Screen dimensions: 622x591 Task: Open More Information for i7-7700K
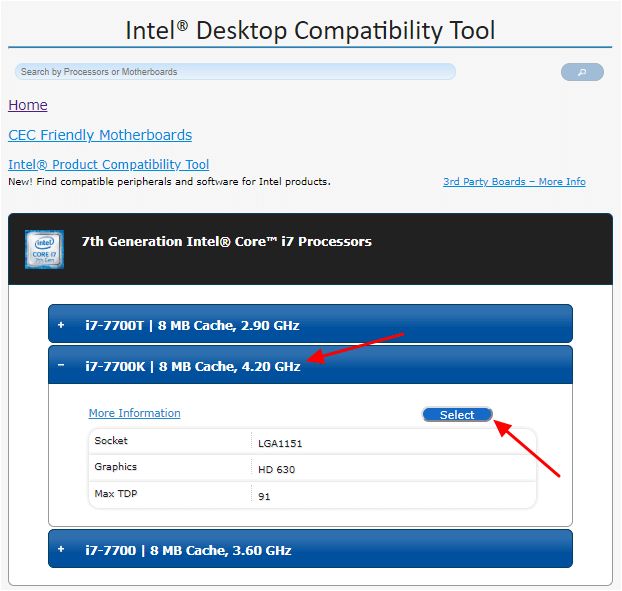pos(134,413)
